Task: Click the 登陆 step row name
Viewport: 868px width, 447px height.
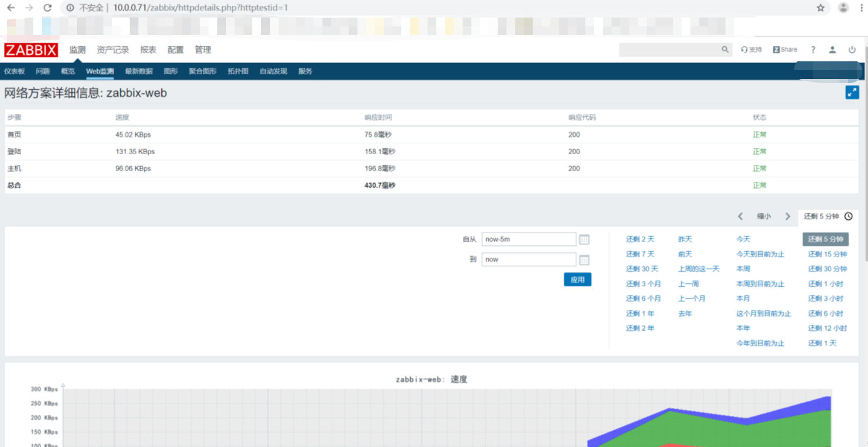Action: click(x=15, y=151)
